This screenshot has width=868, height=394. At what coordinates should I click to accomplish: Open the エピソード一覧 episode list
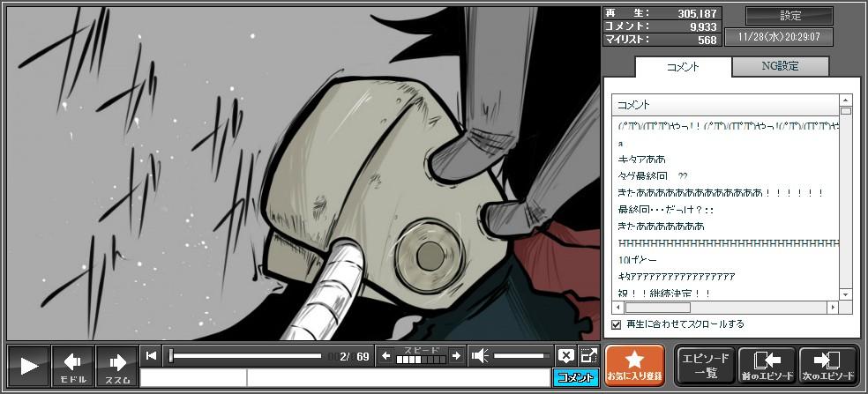click(x=705, y=365)
